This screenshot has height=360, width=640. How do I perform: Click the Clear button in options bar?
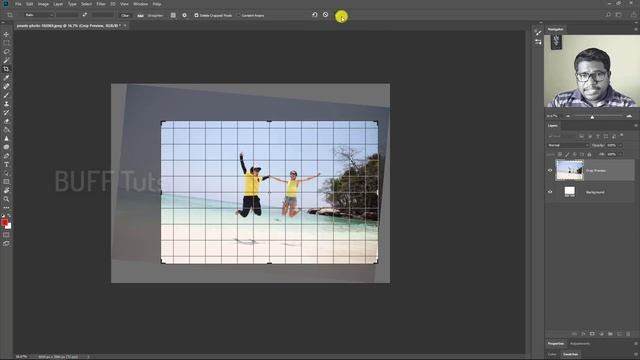[x=125, y=16]
